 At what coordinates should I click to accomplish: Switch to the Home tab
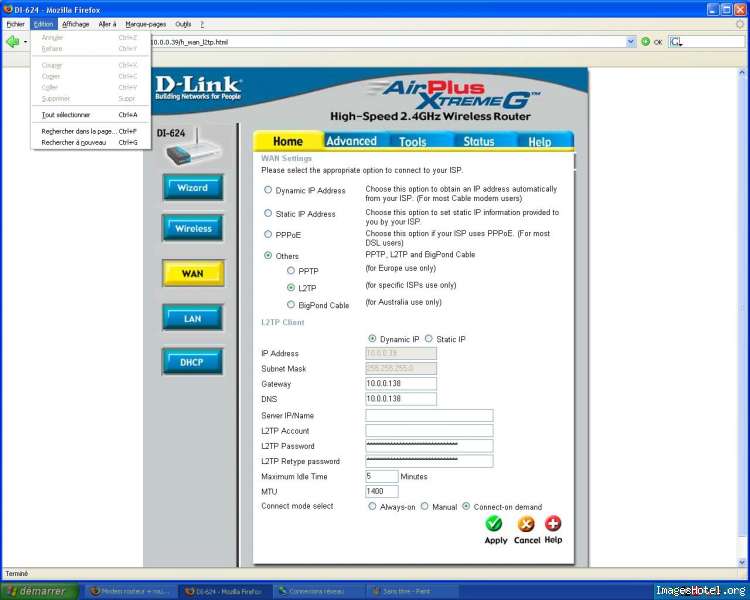[x=288, y=141]
